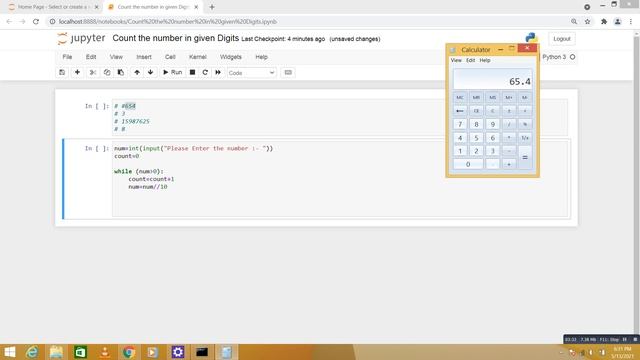Copy selected cells icon in Jupyter toolbar
This screenshot has height=360, width=640.
pos(107,72)
